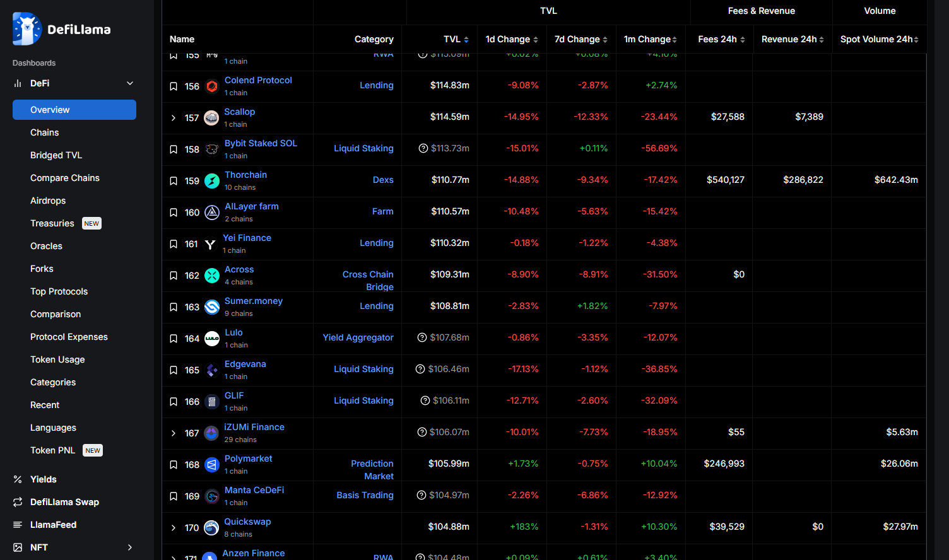Click the Scallop protocol logo
Viewport: 949px width, 560px height.
coord(211,118)
